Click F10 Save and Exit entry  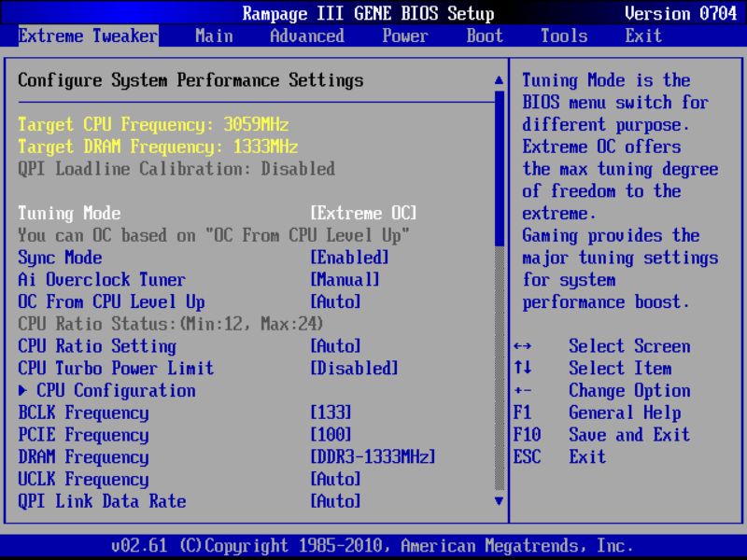pos(601,435)
